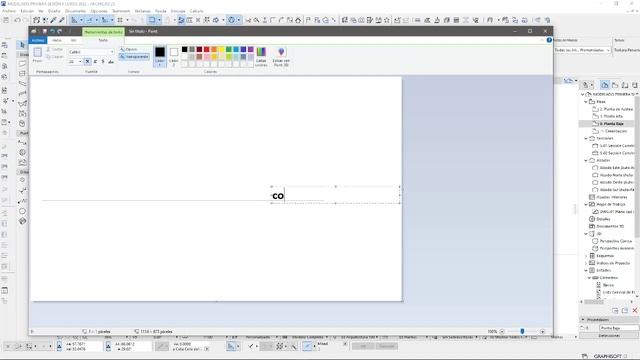Open the font size dropdown in Paint
Screen dimensions: 640x360
80,62
